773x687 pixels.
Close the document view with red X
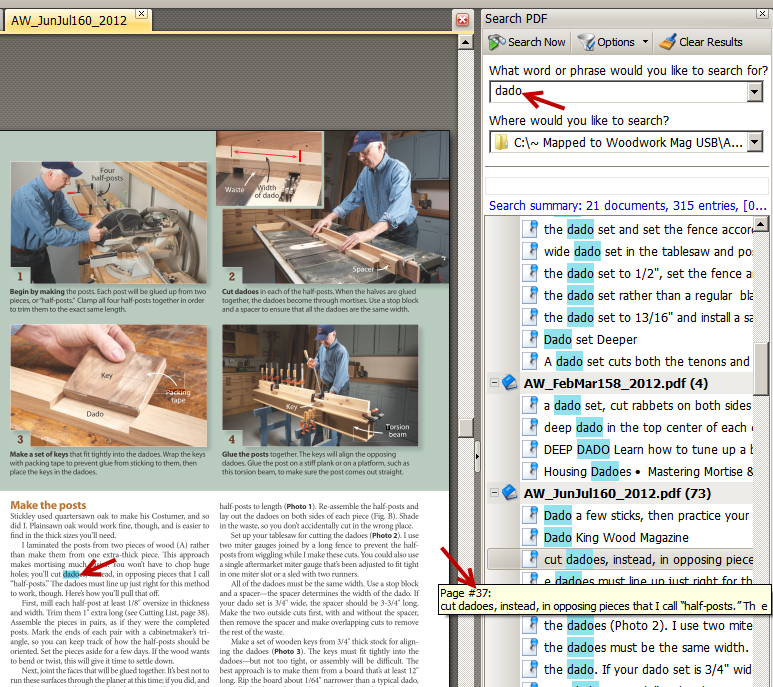tap(462, 19)
